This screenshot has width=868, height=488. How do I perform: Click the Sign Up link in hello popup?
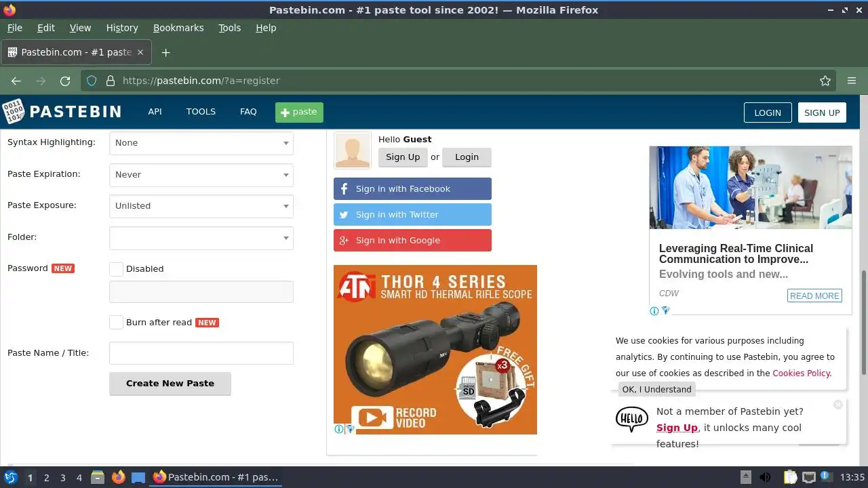pyautogui.click(x=677, y=428)
